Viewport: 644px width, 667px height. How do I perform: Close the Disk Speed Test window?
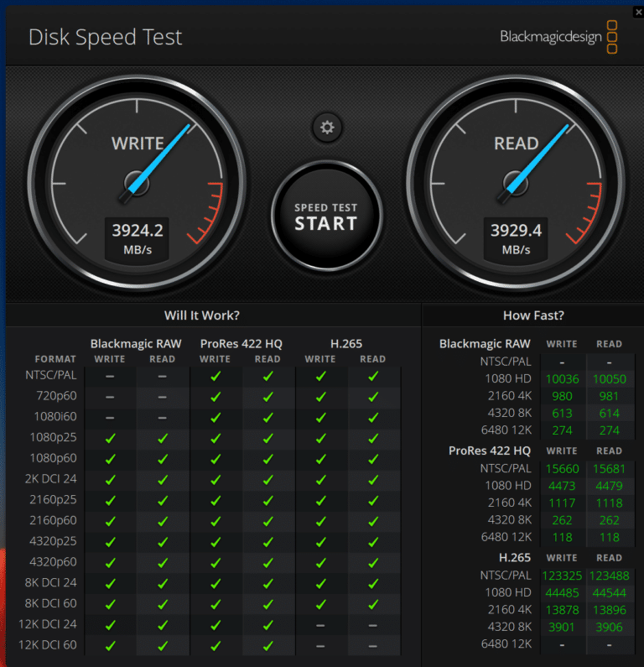pyautogui.click(x=638, y=12)
